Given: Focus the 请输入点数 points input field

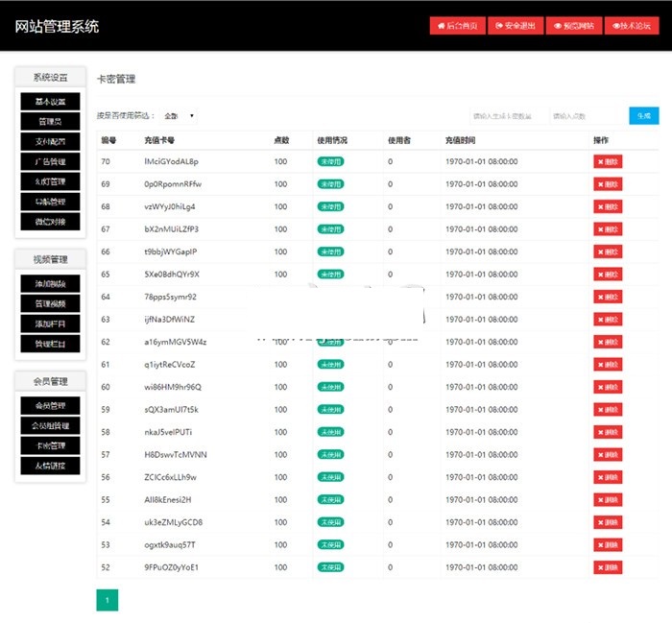Looking at the screenshot, I should point(588,116).
